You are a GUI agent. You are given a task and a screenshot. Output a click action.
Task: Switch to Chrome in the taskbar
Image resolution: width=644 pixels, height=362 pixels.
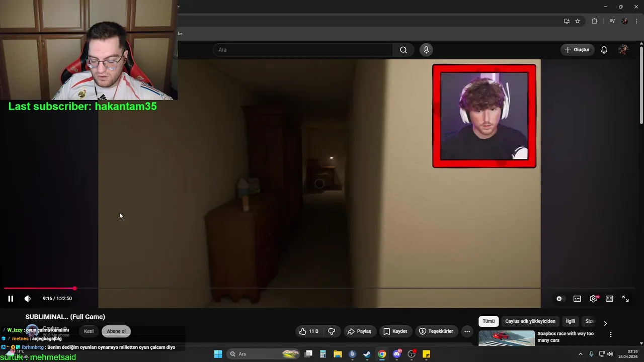[382, 354]
